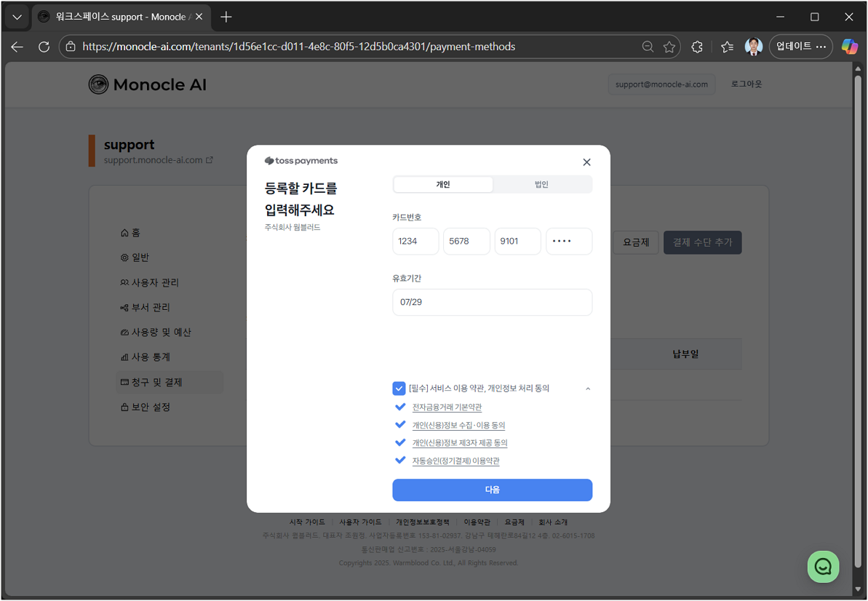Screen dimensions: 868x601
Task: Collapse the agreement list with the chevron
Action: 587,388
